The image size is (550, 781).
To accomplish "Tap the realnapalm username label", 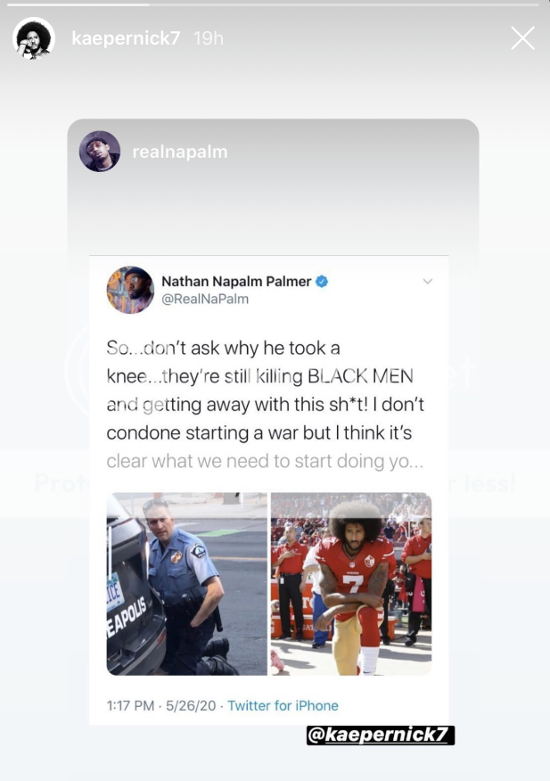I will pyautogui.click(x=180, y=152).
